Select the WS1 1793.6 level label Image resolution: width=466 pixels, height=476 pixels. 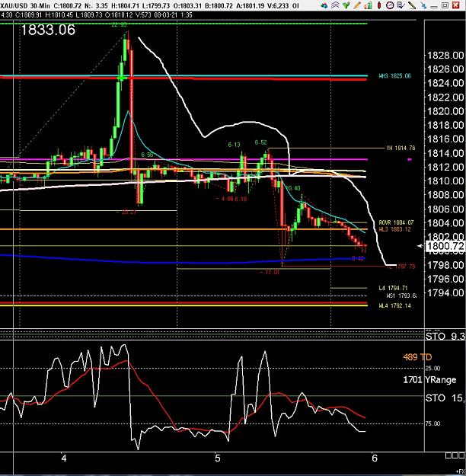click(x=401, y=296)
